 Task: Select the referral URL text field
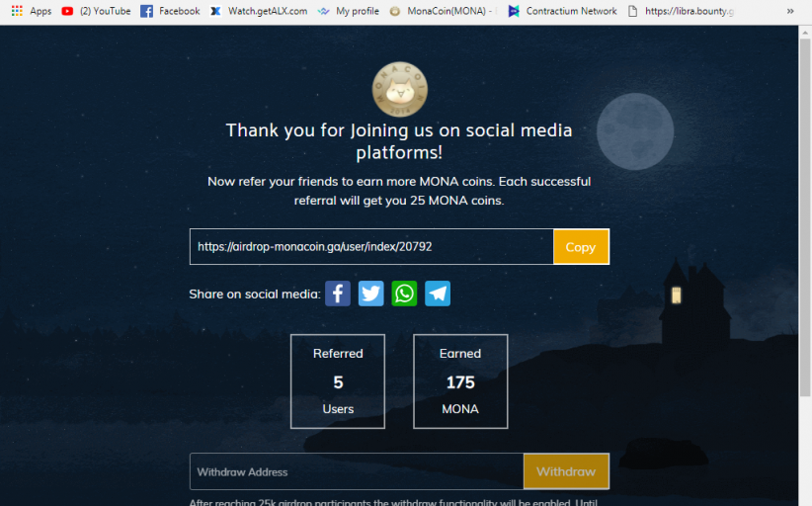tap(371, 247)
